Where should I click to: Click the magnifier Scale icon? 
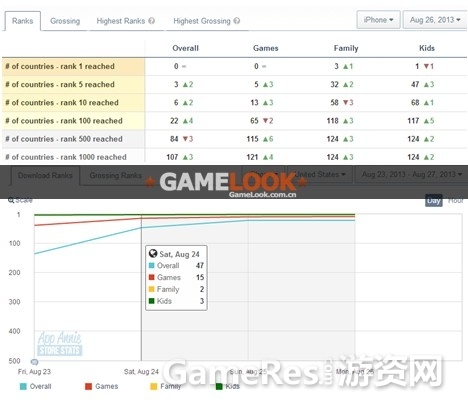tap(11, 200)
